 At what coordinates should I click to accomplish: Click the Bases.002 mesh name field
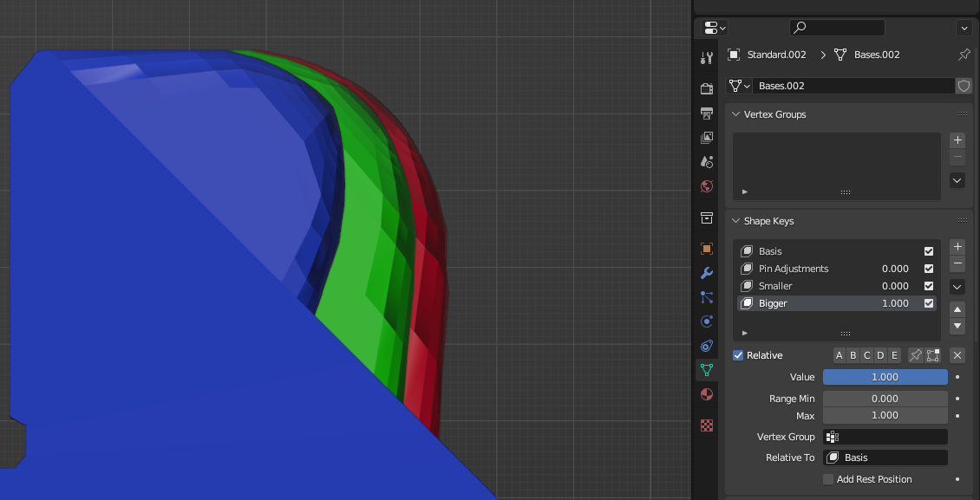(x=853, y=86)
